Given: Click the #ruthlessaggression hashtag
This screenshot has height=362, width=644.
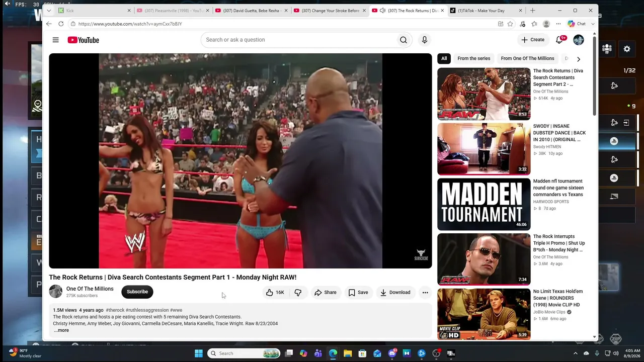Looking at the screenshot, I should click(147, 310).
